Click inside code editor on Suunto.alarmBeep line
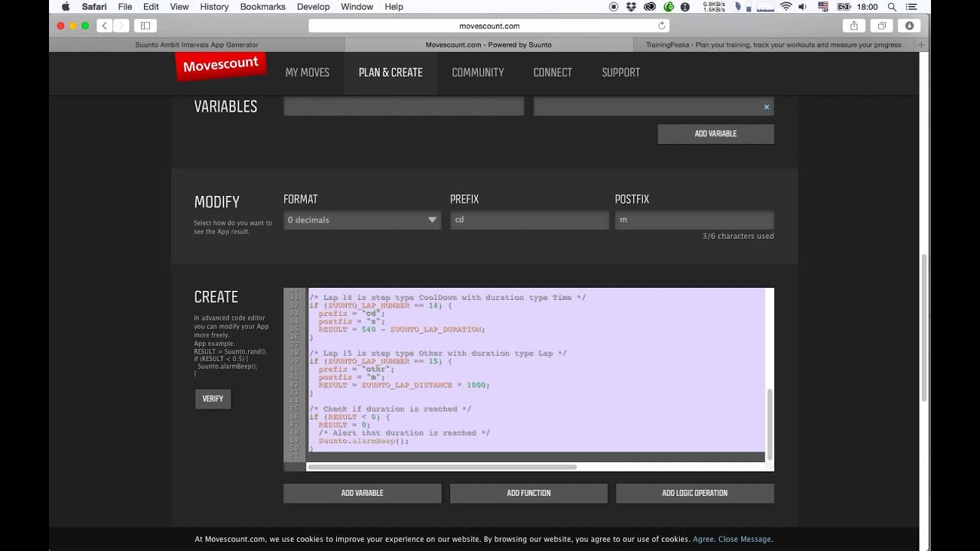 coord(364,441)
